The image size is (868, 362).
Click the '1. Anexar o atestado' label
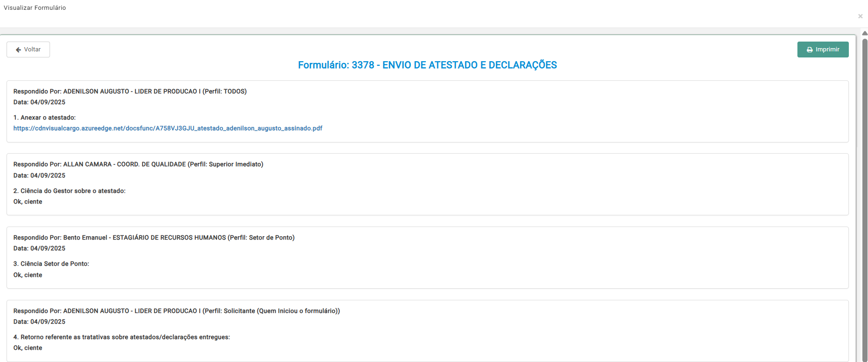(44, 118)
